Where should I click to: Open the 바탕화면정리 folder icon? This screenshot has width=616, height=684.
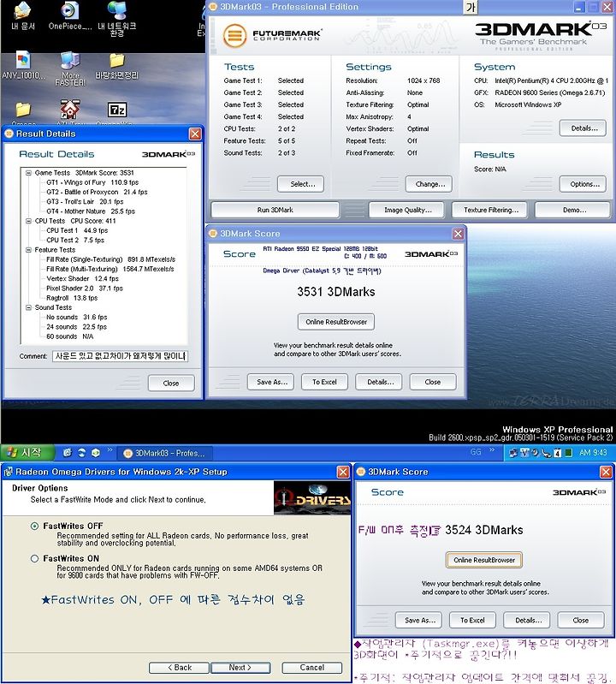tap(117, 65)
